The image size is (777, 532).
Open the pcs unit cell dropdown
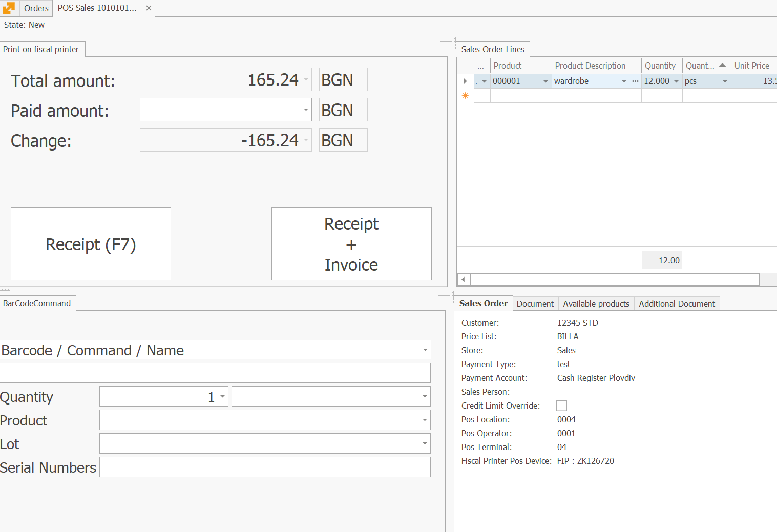coord(725,81)
